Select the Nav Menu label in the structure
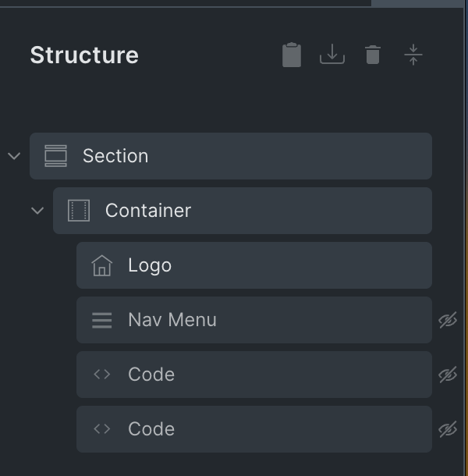This screenshot has height=476, width=468. pos(172,320)
